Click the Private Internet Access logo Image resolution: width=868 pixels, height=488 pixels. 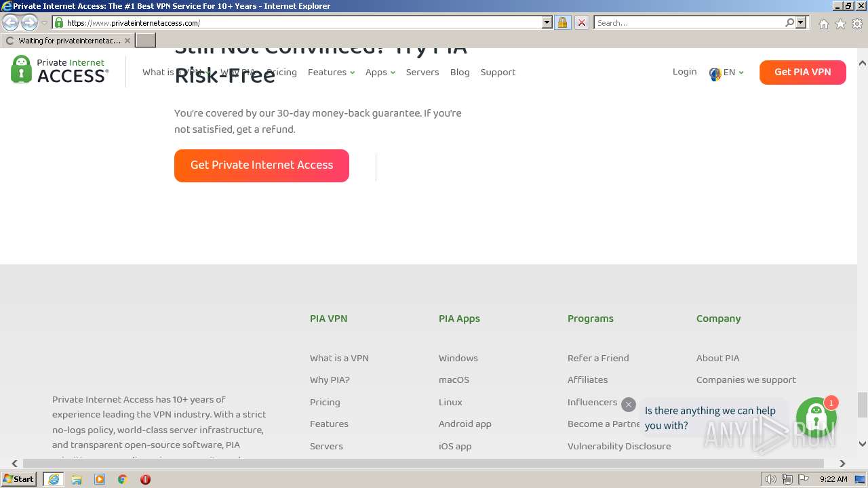tap(60, 70)
